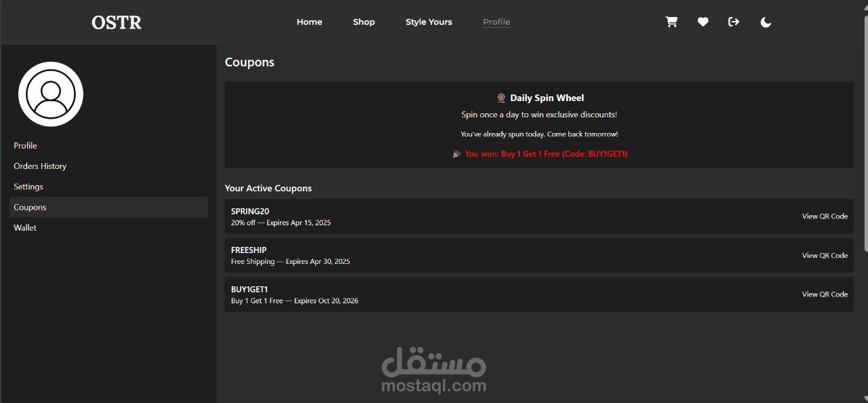Click the logout arrow icon

[x=734, y=22]
